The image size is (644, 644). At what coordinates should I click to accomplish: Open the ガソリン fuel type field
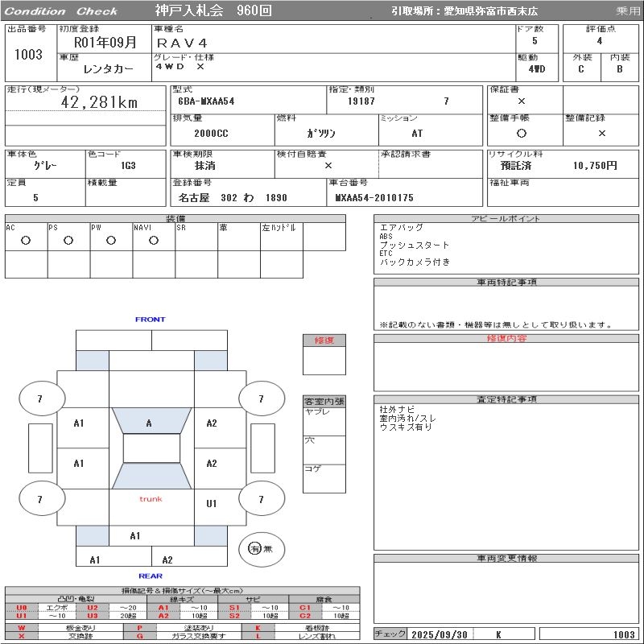[x=325, y=134]
